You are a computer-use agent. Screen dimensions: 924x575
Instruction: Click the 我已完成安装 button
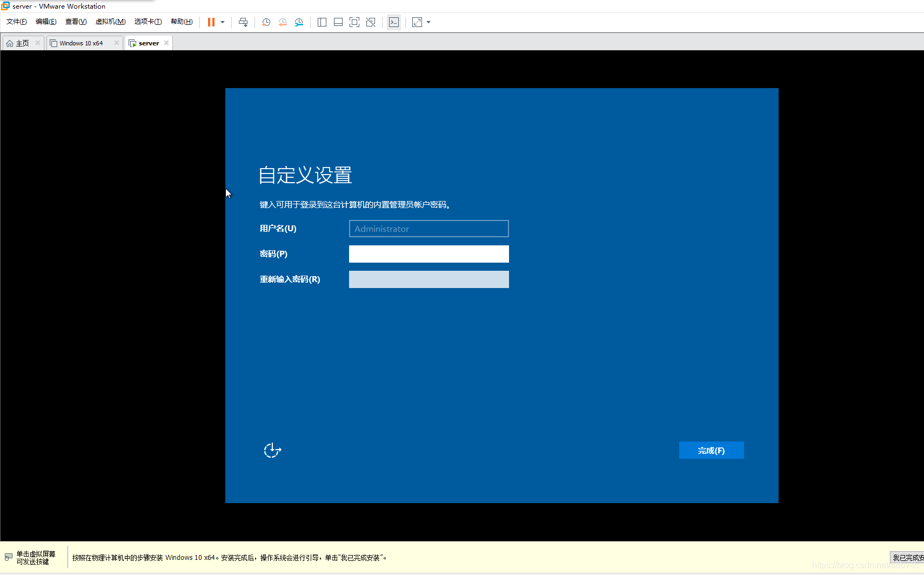[x=907, y=558]
